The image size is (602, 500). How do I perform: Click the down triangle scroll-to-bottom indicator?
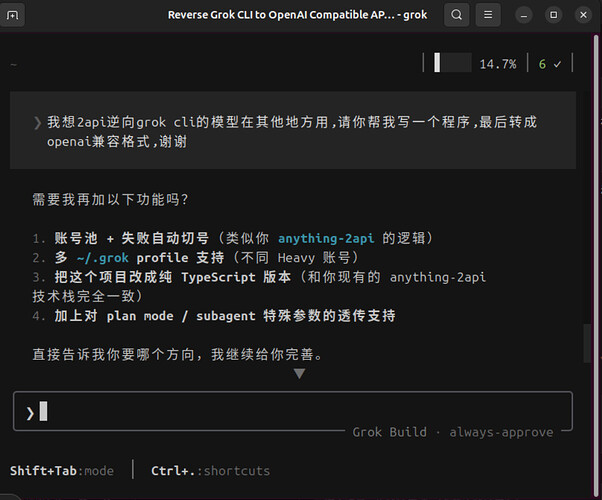(299, 373)
